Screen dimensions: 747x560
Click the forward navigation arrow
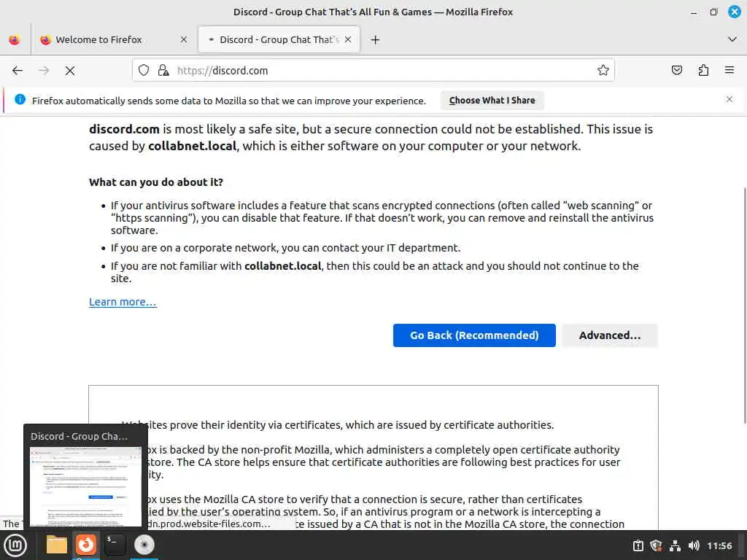pos(44,71)
